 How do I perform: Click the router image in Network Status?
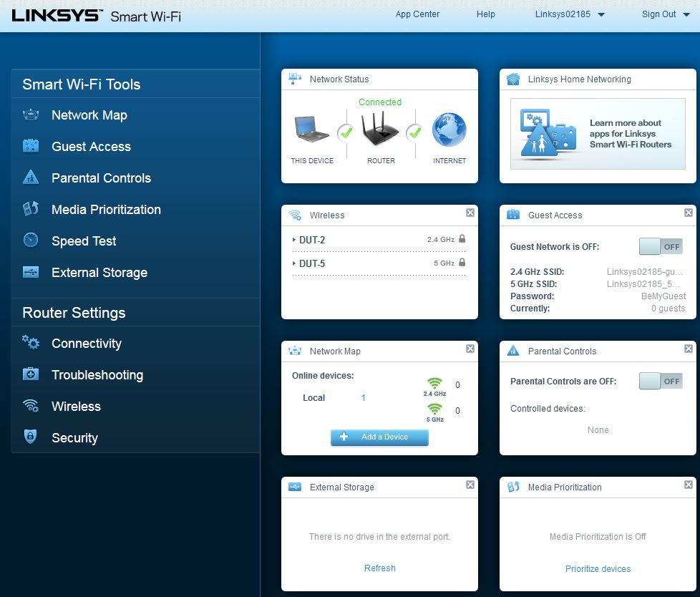[380, 129]
